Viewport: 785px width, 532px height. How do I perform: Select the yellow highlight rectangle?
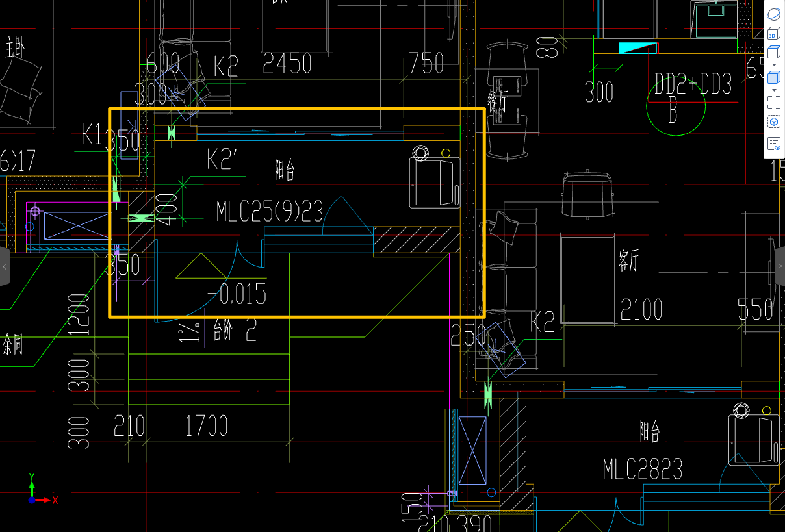coord(296,108)
